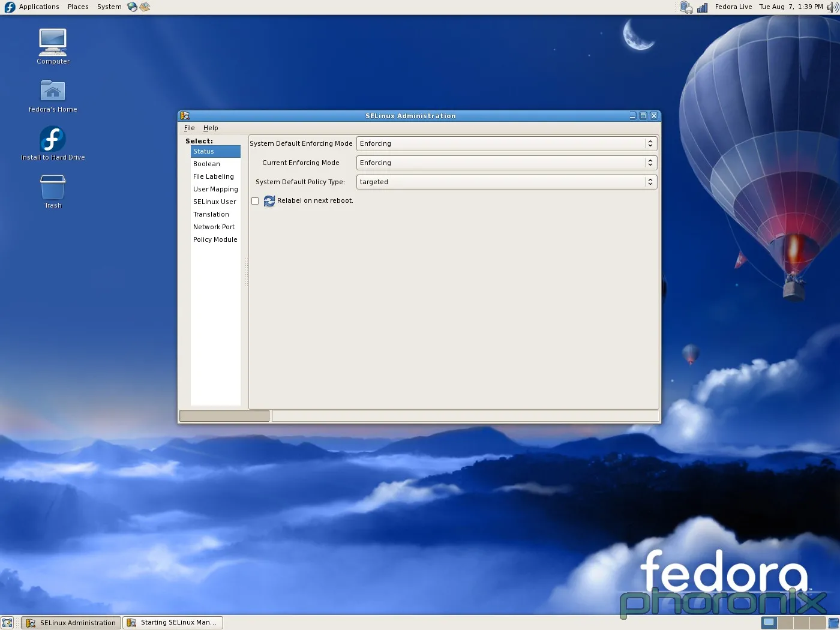The width and height of the screenshot is (840, 630).
Task: Click the System Default Policy Type label
Action: point(300,182)
